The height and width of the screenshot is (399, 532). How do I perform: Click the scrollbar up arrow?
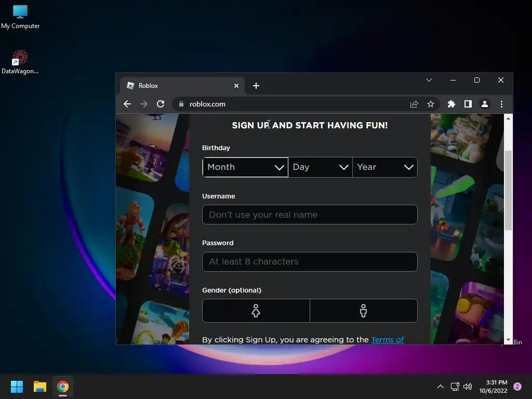(x=508, y=118)
